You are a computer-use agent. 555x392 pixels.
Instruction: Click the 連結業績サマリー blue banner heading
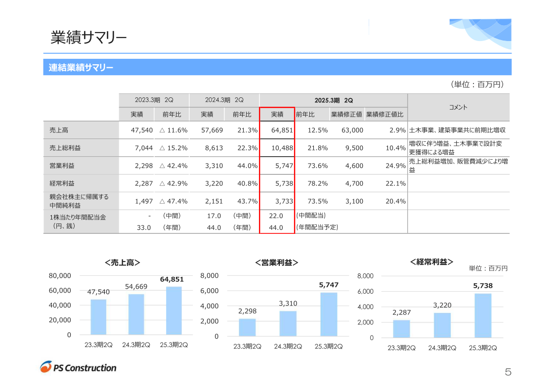click(x=81, y=67)
